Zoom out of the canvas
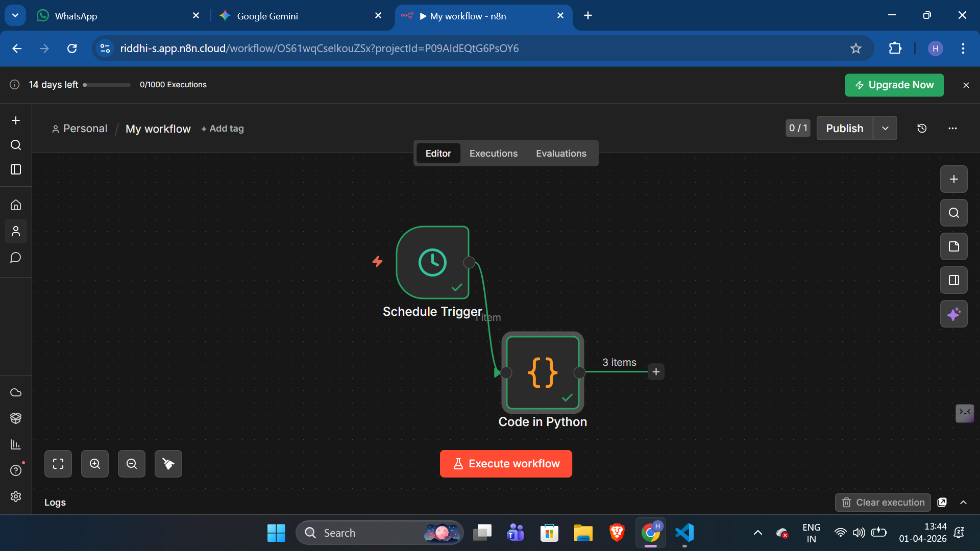 pos(132,464)
